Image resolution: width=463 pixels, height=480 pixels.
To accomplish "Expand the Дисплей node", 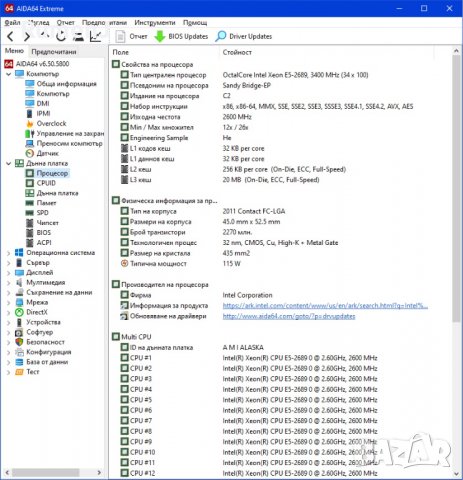I will (x=9, y=273).
